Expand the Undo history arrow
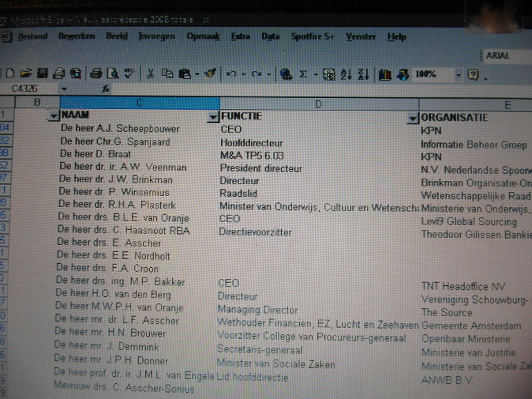This screenshot has height=399, width=532. point(243,75)
